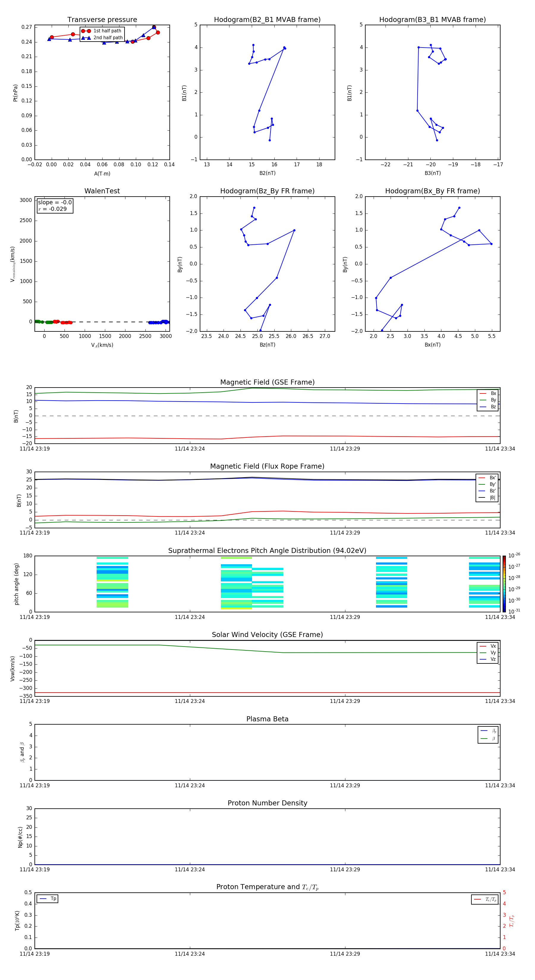Screen dimensions: 535x980
Task: Click the Suprathermal Electrons Pitch Angle Distribution title
Action: coord(267,551)
